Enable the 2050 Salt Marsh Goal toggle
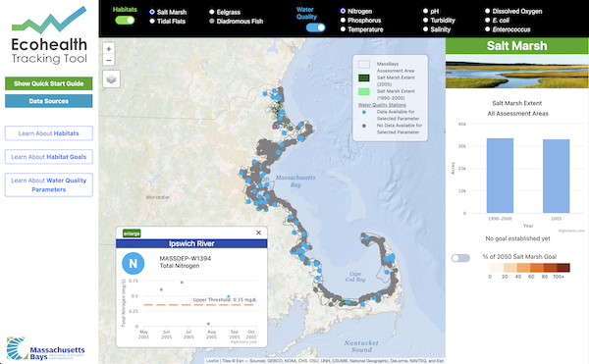The width and height of the screenshot is (589, 364). [x=460, y=258]
